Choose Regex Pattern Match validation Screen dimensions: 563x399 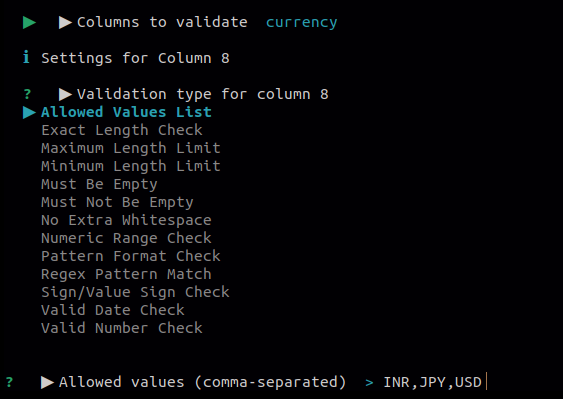(x=126, y=274)
